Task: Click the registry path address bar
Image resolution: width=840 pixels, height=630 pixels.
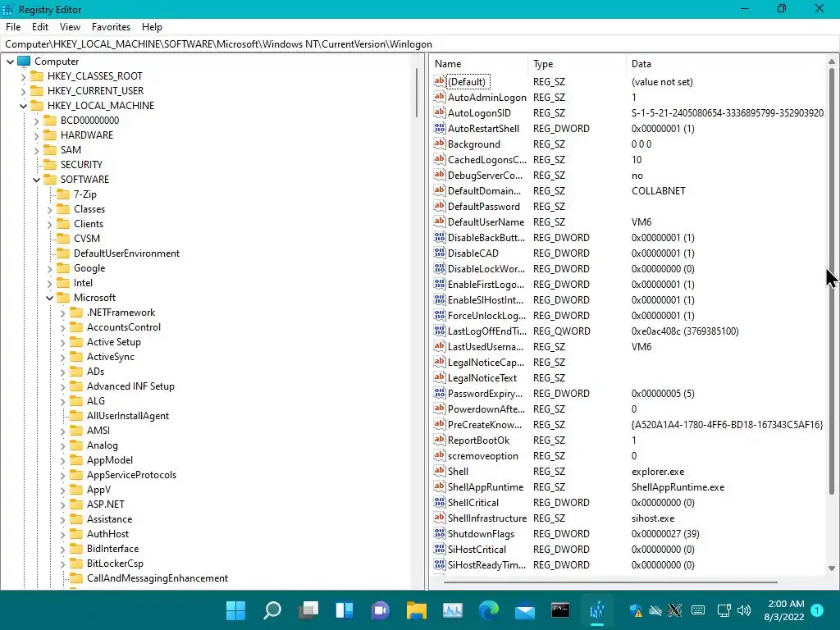Action: 420,44
